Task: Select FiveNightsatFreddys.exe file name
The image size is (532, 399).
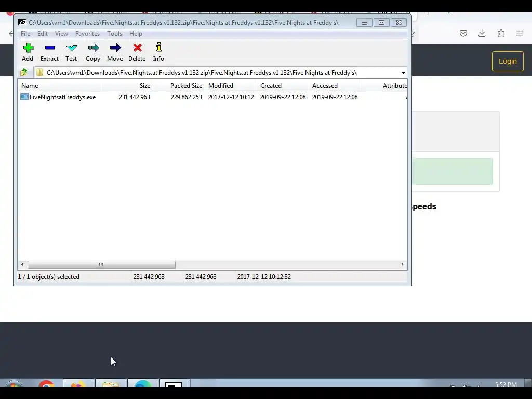Action: click(x=63, y=97)
